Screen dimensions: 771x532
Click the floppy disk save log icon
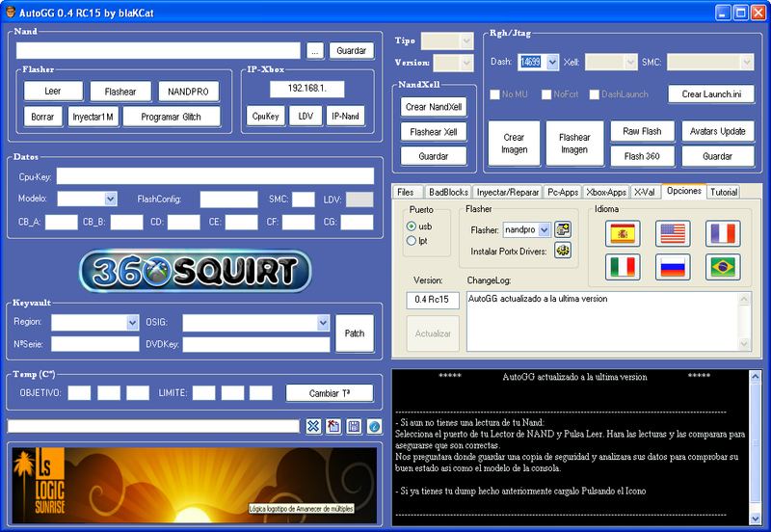pos(354,426)
